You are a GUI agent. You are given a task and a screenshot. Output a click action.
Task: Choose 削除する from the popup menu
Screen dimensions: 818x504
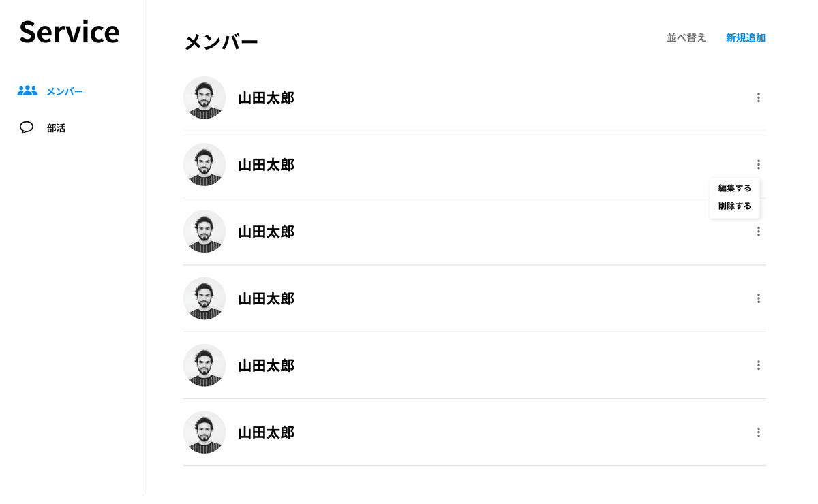point(735,206)
